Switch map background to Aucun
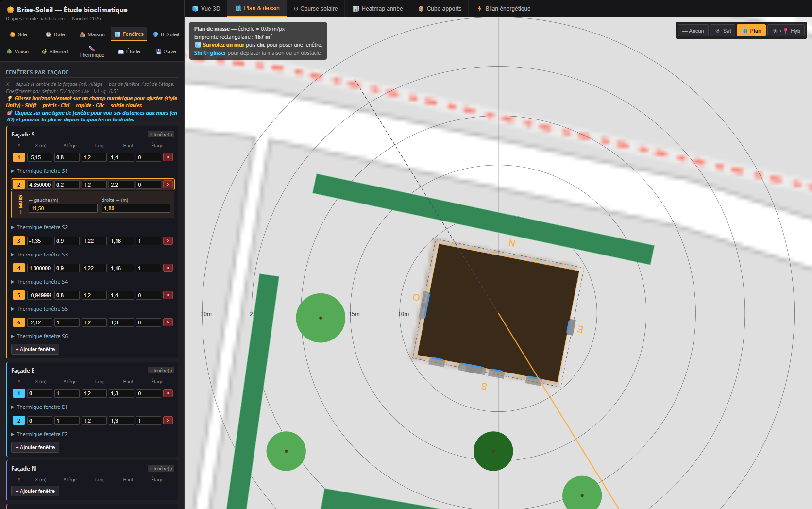The height and width of the screenshot is (509, 812). tap(693, 31)
